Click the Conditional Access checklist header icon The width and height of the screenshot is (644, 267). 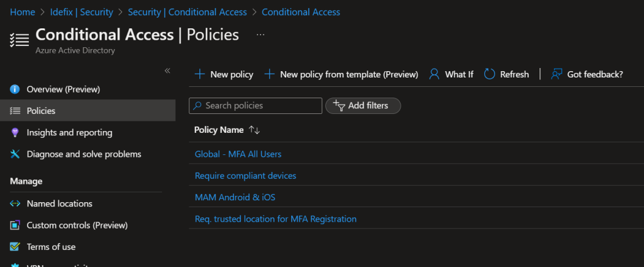19,40
